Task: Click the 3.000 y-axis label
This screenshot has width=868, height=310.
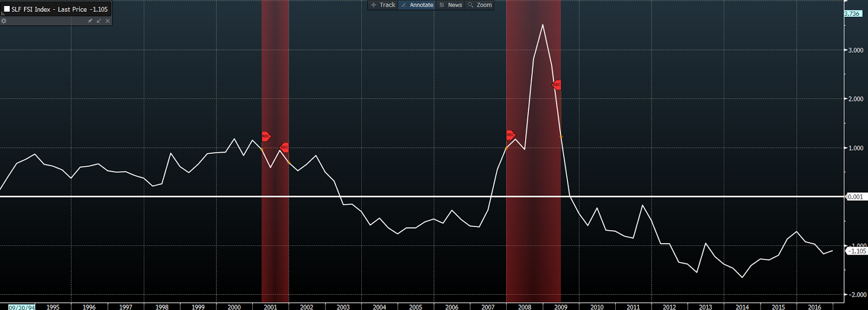Action: point(856,50)
